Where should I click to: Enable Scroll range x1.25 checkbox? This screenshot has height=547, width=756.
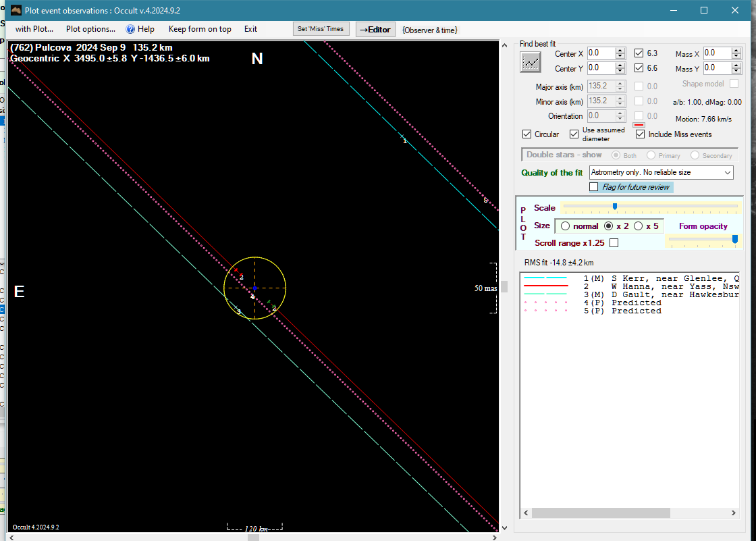[x=614, y=242]
